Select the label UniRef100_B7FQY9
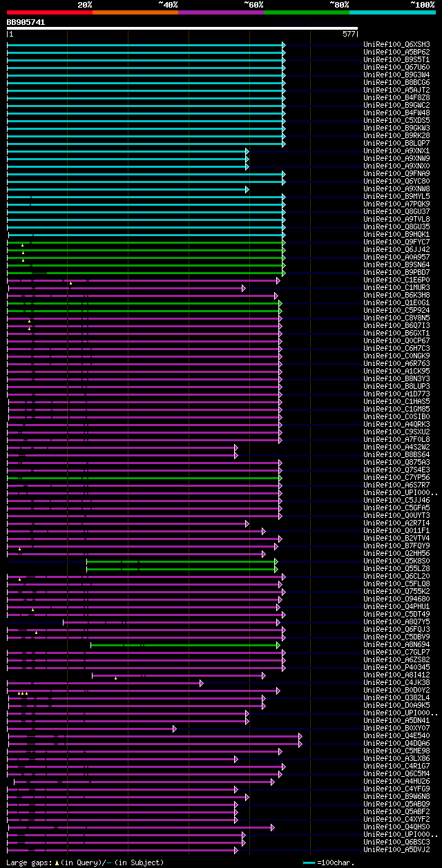The image size is (442, 868). click(x=396, y=546)
